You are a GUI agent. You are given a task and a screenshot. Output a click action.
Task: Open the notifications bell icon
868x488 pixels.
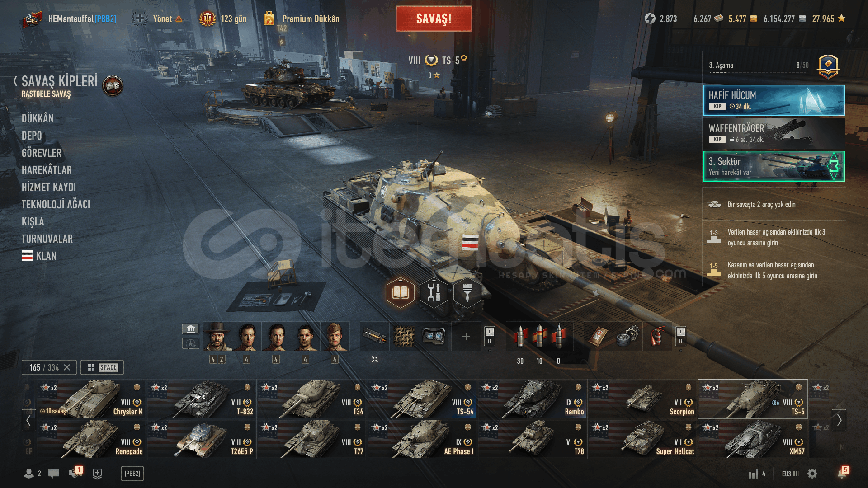pos(842,473)
